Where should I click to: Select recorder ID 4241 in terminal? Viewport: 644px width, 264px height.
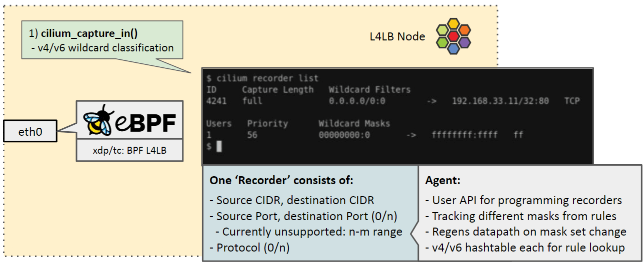point(216,101)
